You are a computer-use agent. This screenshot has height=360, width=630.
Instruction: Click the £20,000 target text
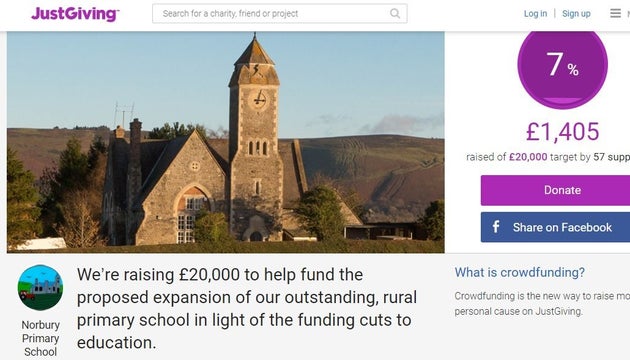(x=528, y=157)
